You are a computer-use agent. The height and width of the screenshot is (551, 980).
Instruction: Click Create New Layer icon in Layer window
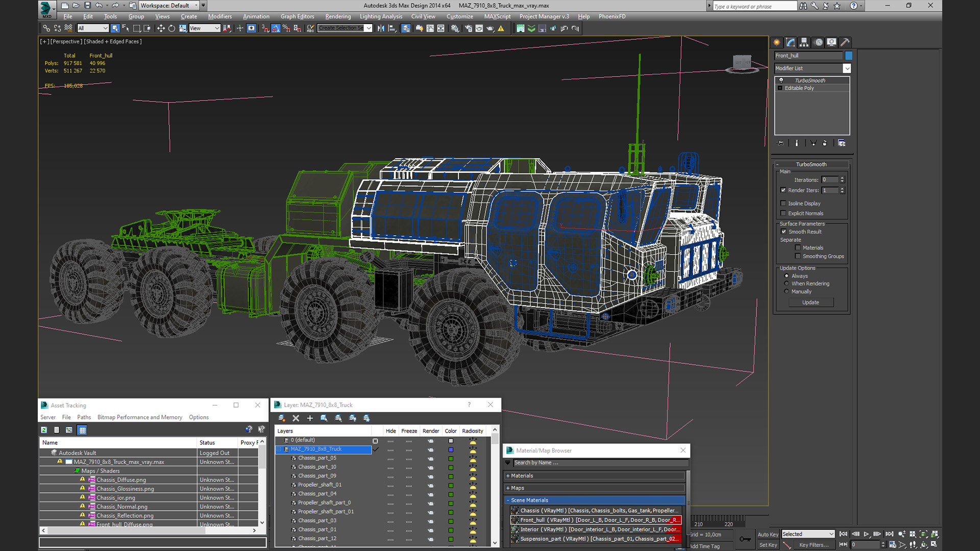tap(281, 418)
